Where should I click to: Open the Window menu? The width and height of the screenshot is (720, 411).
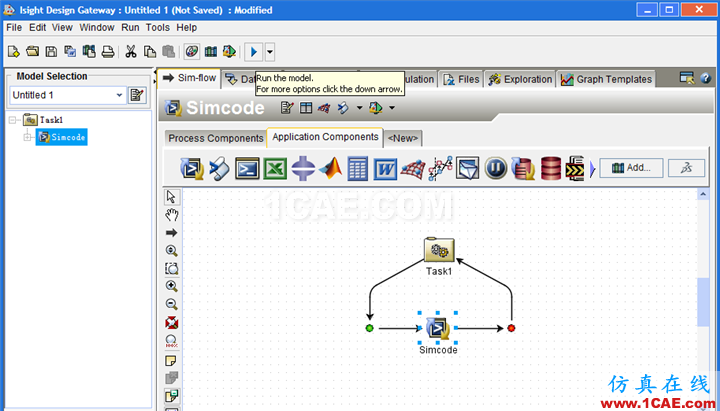[x=96, y=28]
